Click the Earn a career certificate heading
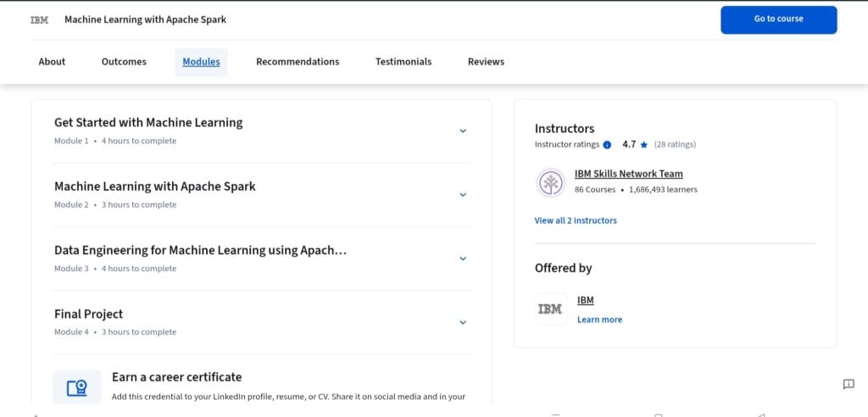This screenshot has width=868, height=417. point(176,377)
